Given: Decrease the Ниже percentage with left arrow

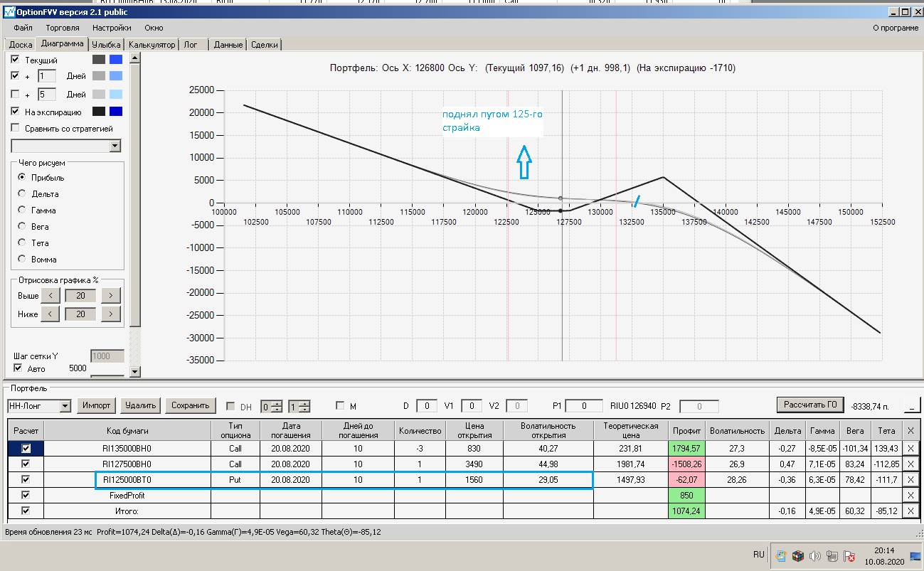Looking at the screenshot, I should tap(49, 314).
